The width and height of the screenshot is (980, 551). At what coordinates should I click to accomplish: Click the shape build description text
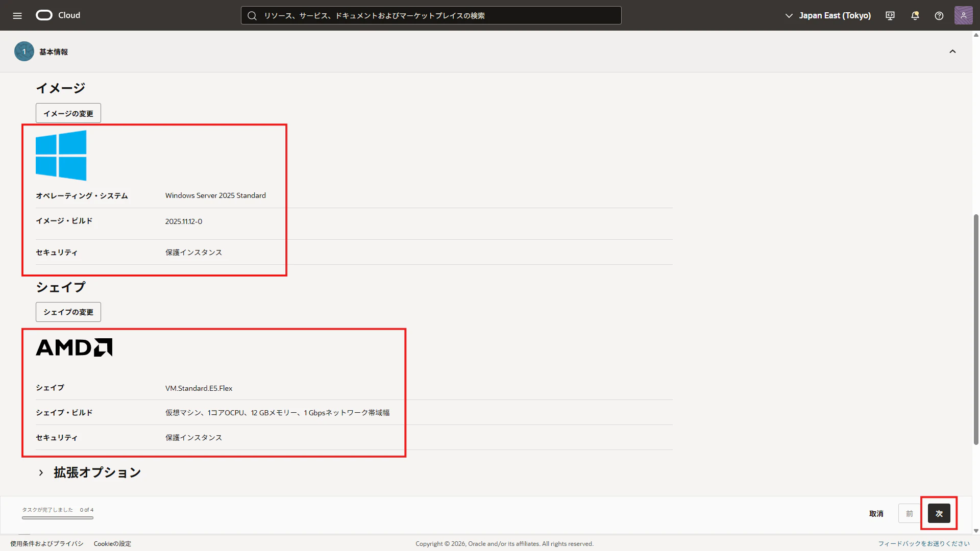277,413
